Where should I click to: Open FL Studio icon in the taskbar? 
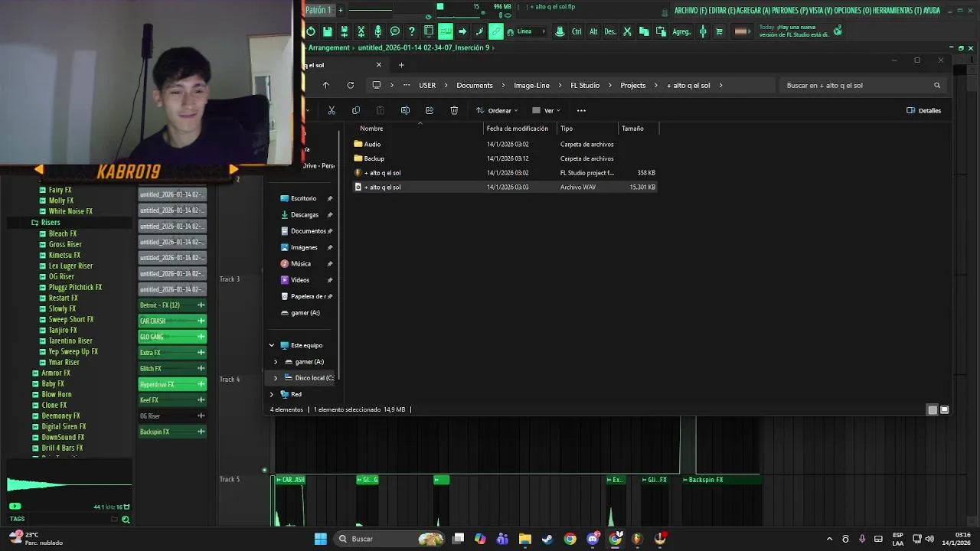637,539
